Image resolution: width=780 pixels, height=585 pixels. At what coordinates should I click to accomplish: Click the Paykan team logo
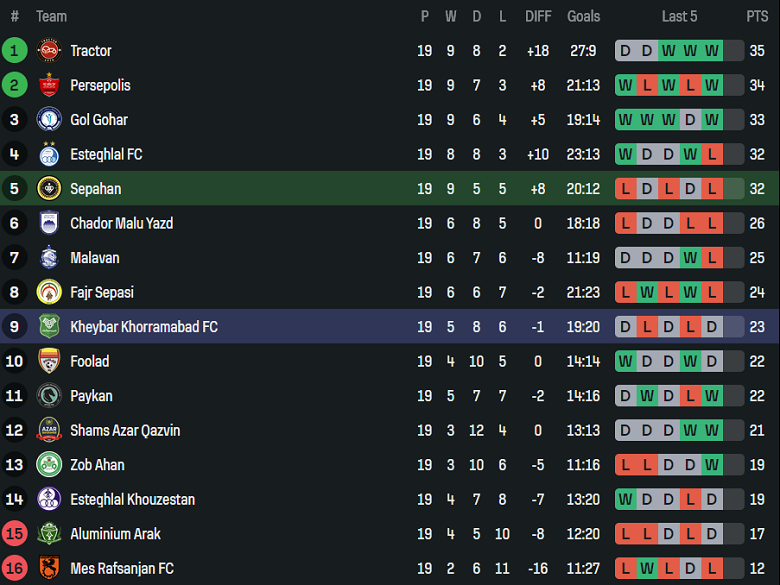[49, 396]
